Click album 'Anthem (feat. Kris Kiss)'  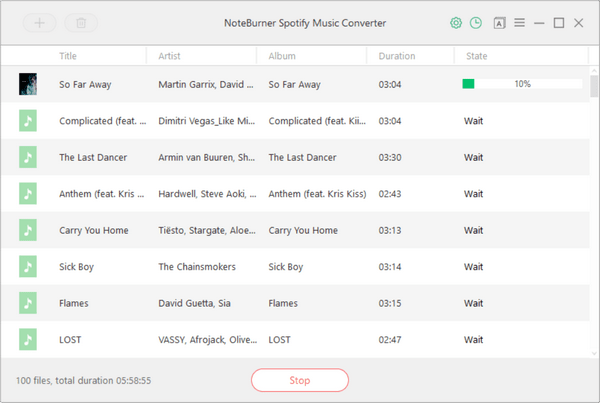(317, 194)
